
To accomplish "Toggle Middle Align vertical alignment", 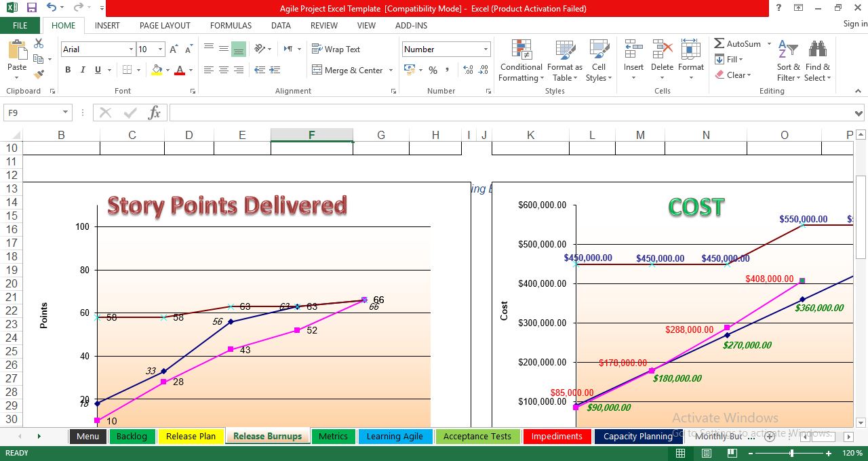I will pos(224,49).
